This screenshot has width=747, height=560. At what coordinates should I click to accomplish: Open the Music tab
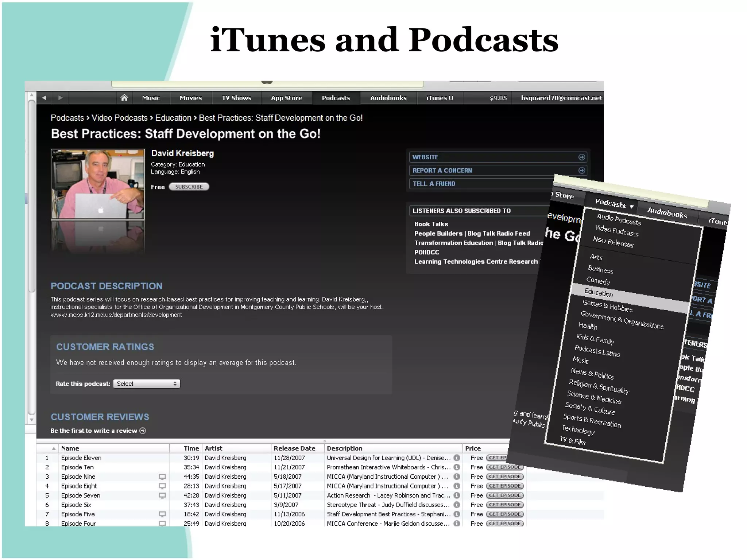151,98
